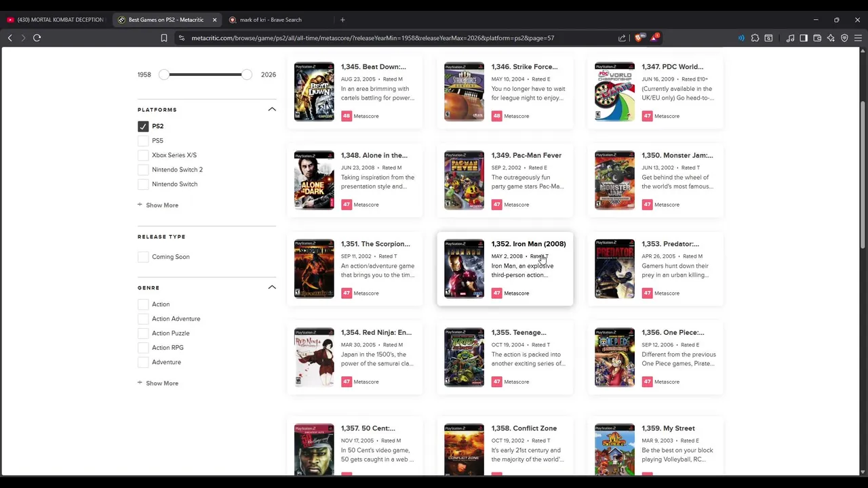This screenshot has height=488, width=868.
Task: Collapse the Genre filter section chevron
Action: [272, 287]
